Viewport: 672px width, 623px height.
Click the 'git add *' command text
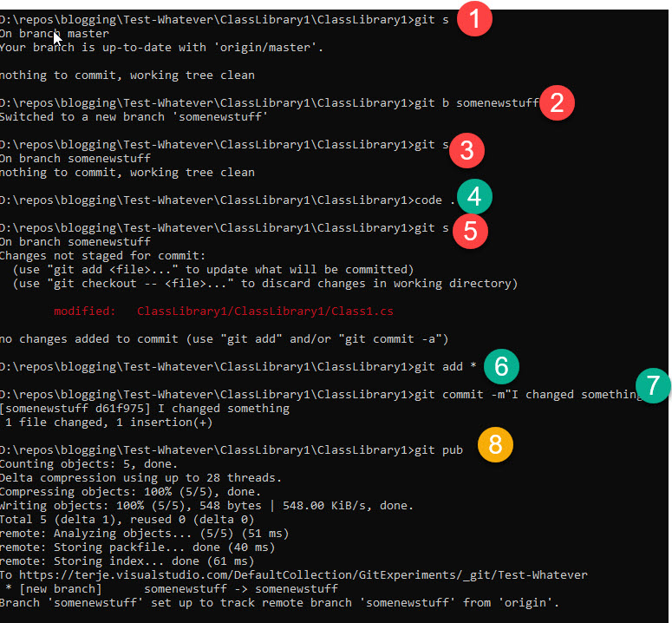coord(446,367)
